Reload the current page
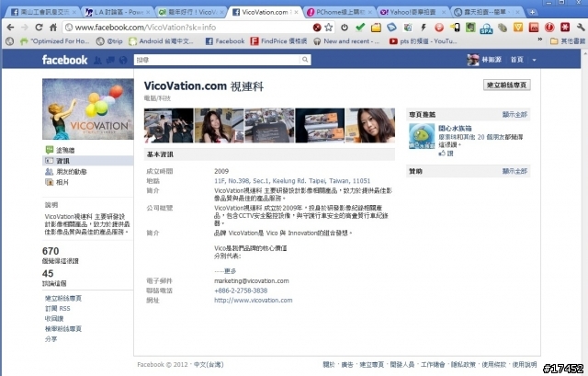 coord(39,28)
